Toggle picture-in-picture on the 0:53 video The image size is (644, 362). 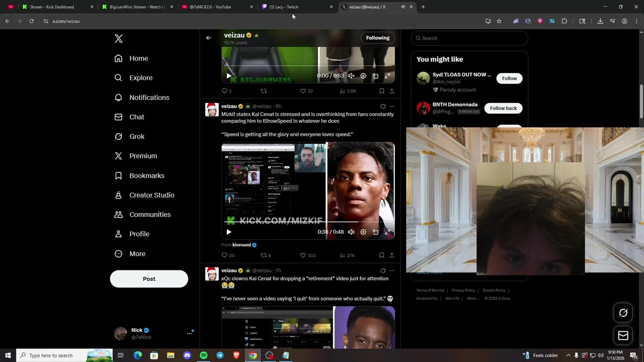[375, 76]
